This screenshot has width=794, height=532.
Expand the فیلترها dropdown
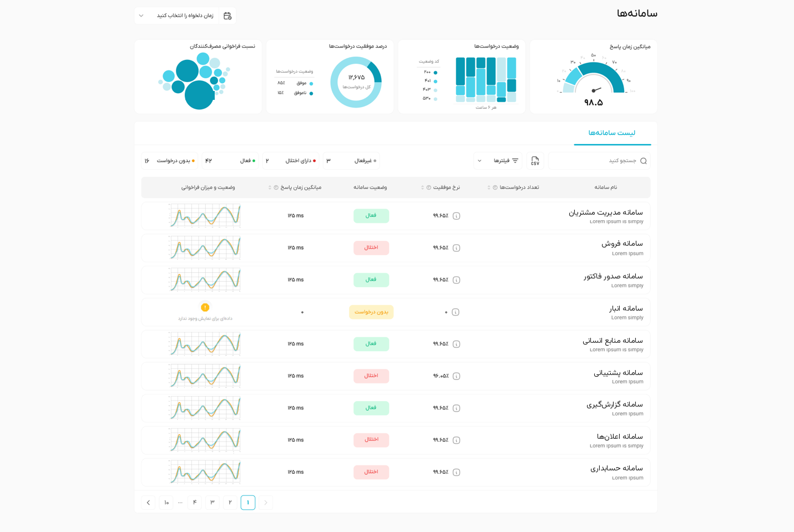click(x=498, y=161)
